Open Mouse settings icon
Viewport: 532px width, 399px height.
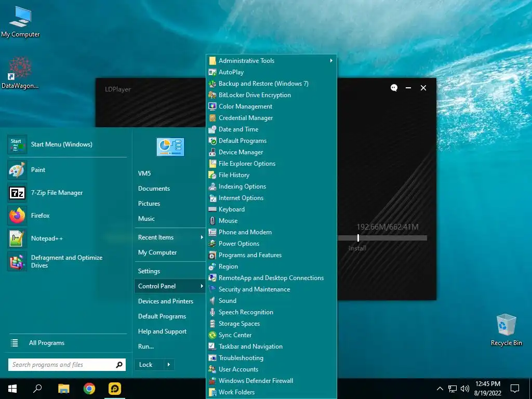click(x=212, y=221)
